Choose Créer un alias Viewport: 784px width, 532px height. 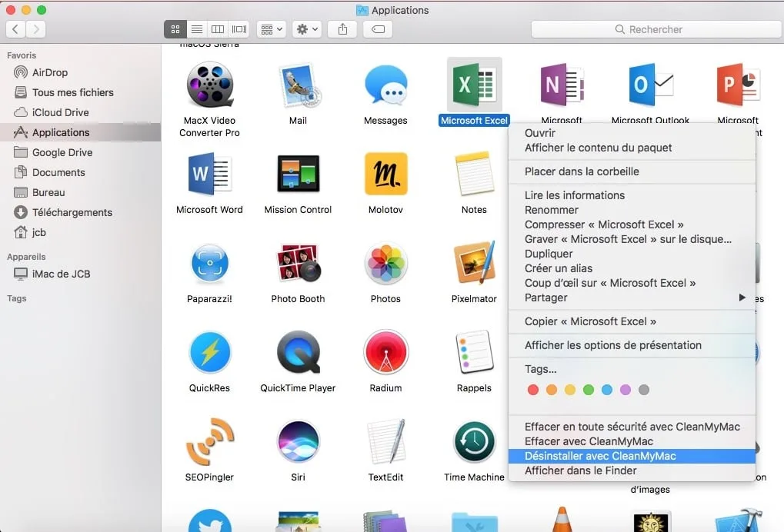[x=632, y=268]
